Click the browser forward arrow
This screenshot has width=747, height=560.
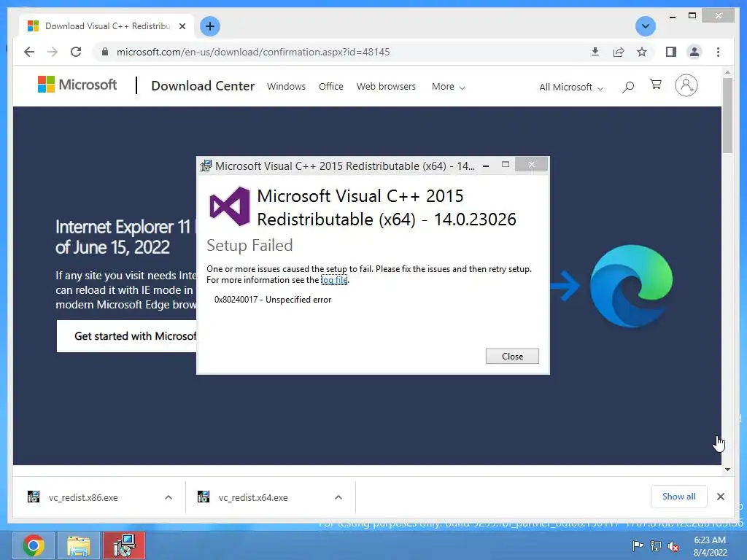tap(53, 52)
